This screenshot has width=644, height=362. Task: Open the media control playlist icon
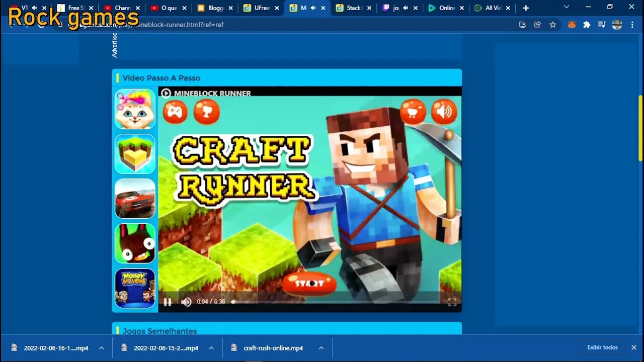[602, 25]
